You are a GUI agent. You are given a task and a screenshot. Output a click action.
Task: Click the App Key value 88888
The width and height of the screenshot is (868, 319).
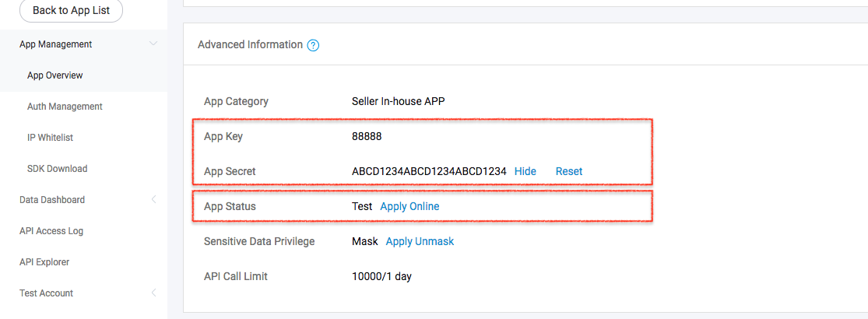pyautogui.click(x=367, y=136)
